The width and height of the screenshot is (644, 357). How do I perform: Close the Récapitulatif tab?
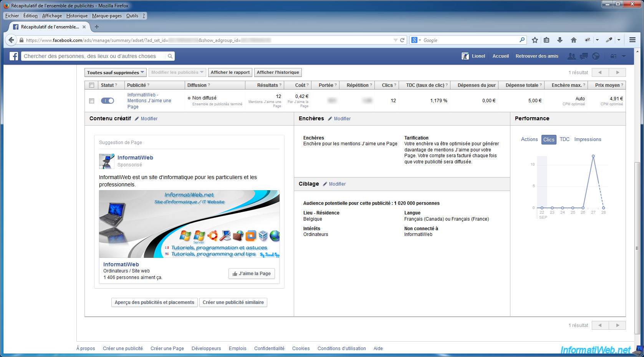(x=84, y=27)
